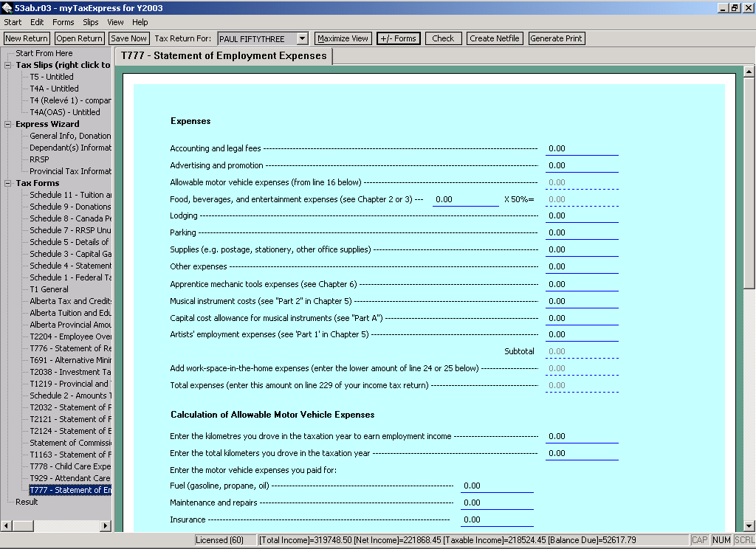
Task: Click the vertical scrollbar up arrow
Action: [x=749, y=72]
